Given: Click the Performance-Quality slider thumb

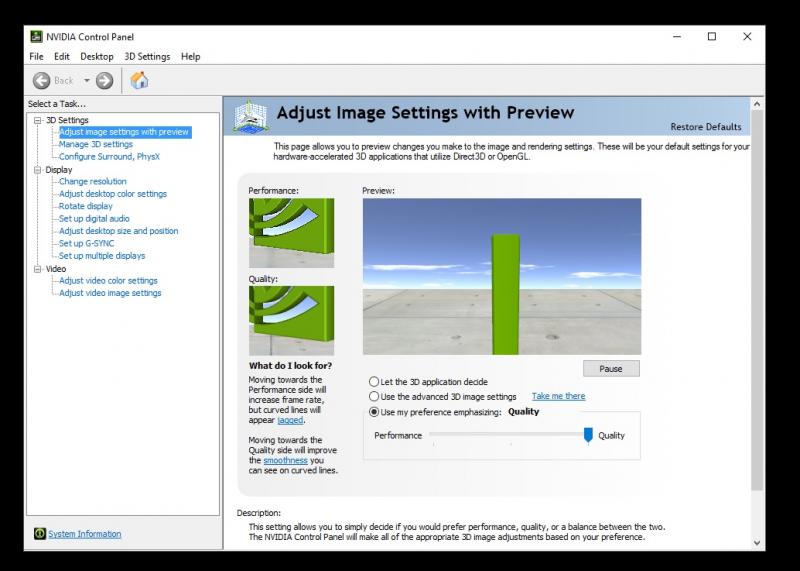Looking at the screenshot, I should (x=588, y=435).
